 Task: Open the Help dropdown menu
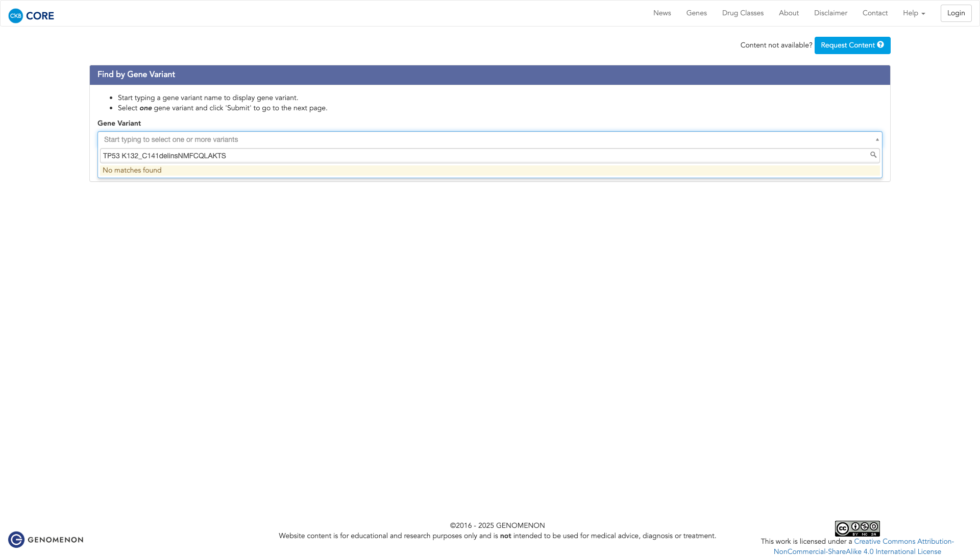tap(914, 13)
